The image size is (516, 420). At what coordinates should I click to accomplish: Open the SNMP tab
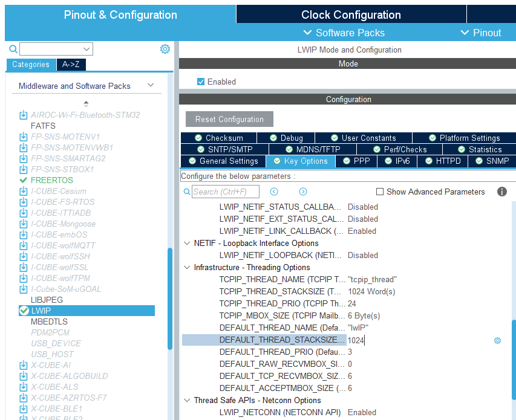tap(492, 161)
